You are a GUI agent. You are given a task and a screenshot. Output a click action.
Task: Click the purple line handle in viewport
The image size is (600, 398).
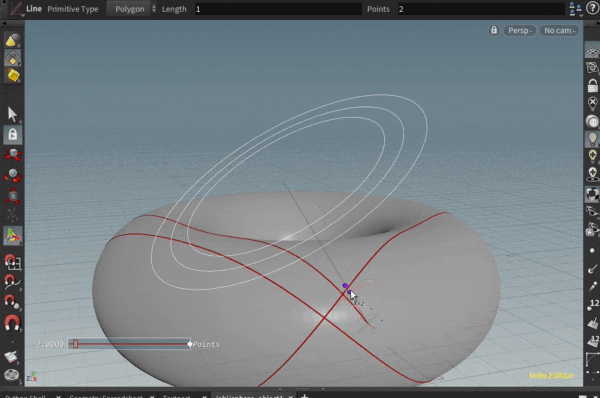coord(345,286)
